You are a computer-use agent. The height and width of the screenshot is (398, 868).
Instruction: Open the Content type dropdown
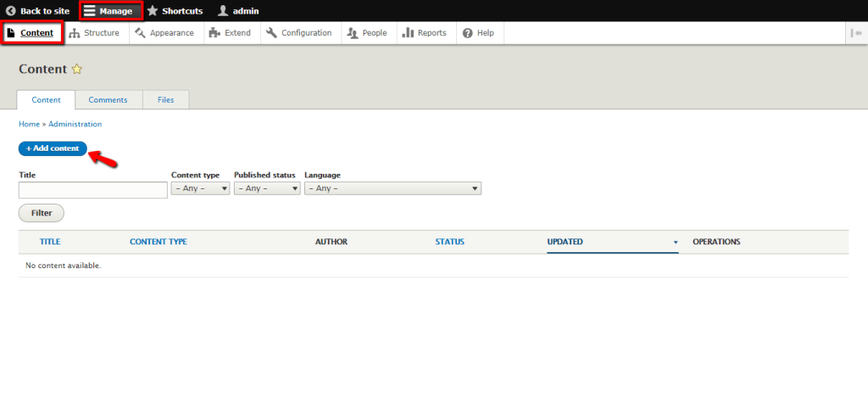pos(200,188)
